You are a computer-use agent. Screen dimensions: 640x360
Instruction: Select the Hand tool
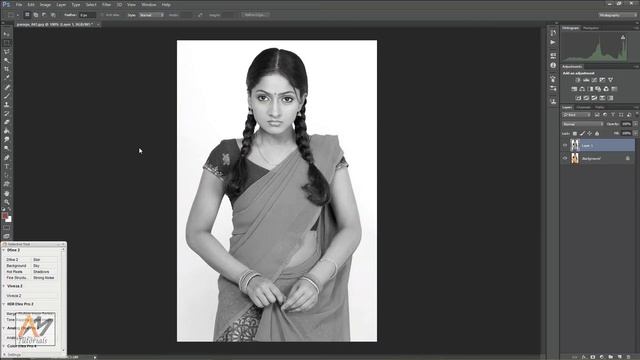coord(7,193)
